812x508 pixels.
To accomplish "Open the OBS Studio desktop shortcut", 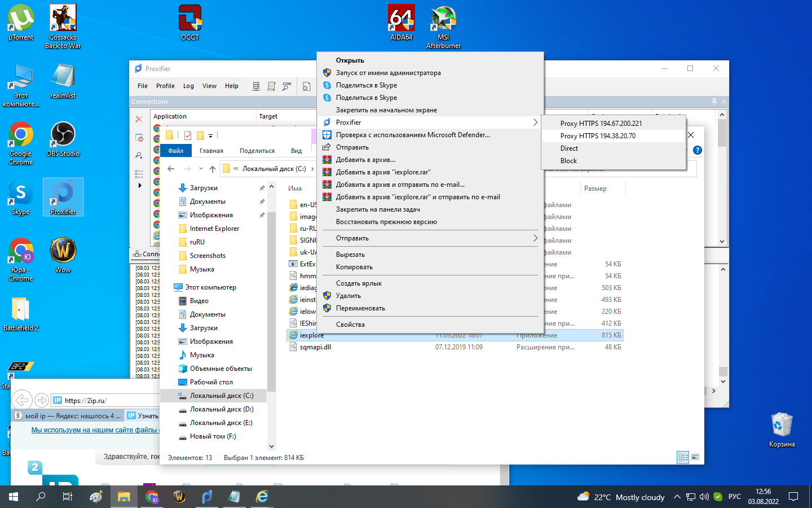I will [x=63, y=139].
